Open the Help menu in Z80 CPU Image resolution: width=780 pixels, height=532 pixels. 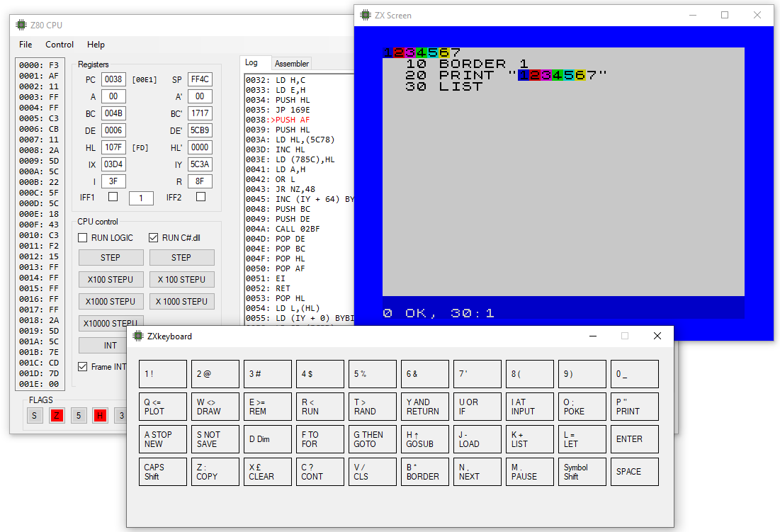click(96, 44)
